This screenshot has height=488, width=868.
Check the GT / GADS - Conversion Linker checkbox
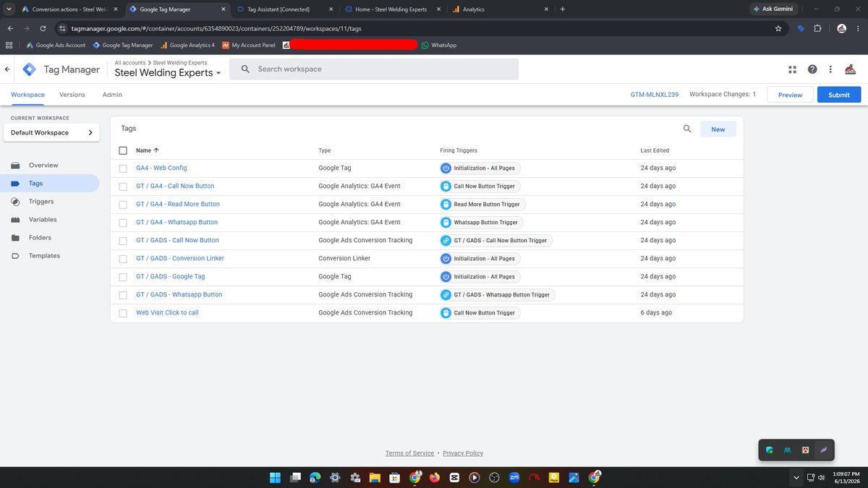click(123, 258)
